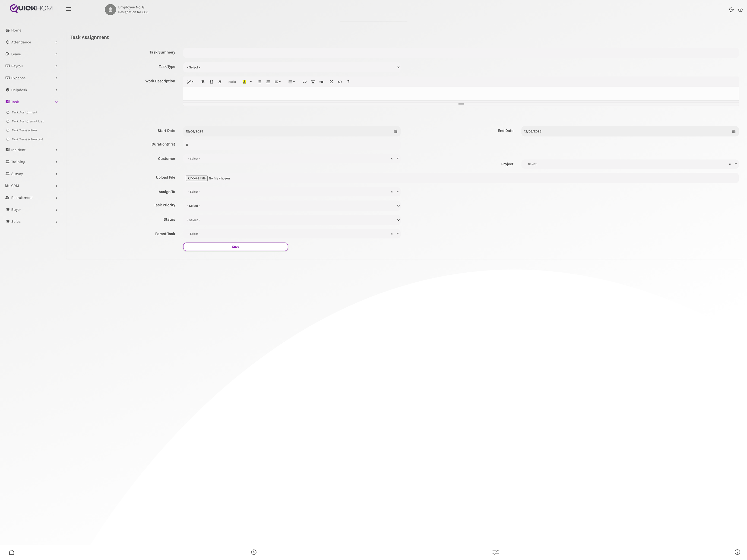Insert a link in the editor

click(x=305, y=82)
